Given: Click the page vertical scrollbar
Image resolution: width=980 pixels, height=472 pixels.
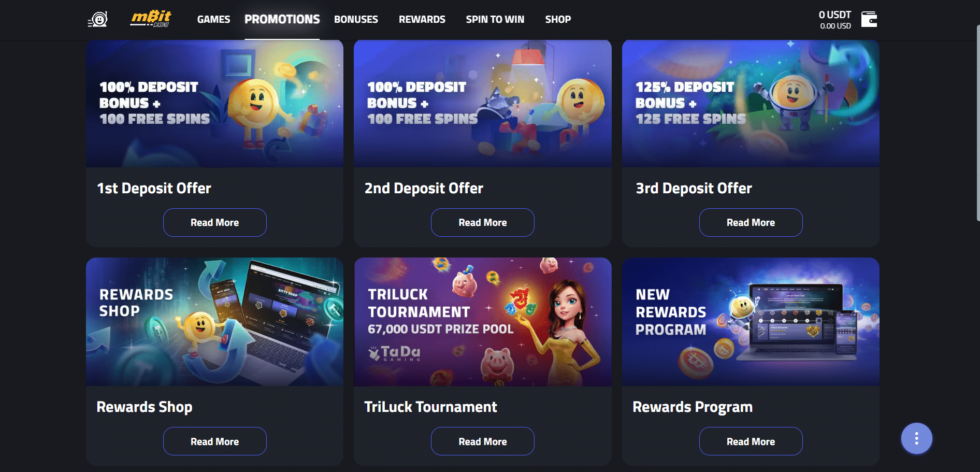Looking at the screenshot, I should (x=977, y=123).
